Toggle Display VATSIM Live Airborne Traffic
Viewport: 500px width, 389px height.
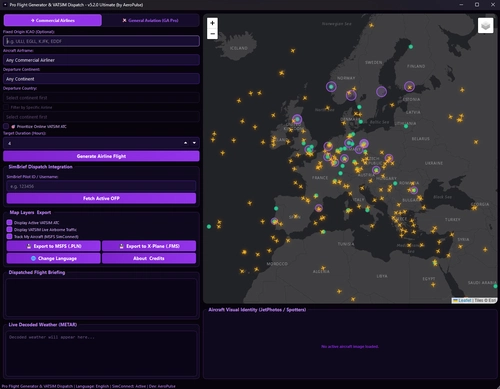pyautogui.click(x=9, y=229)
